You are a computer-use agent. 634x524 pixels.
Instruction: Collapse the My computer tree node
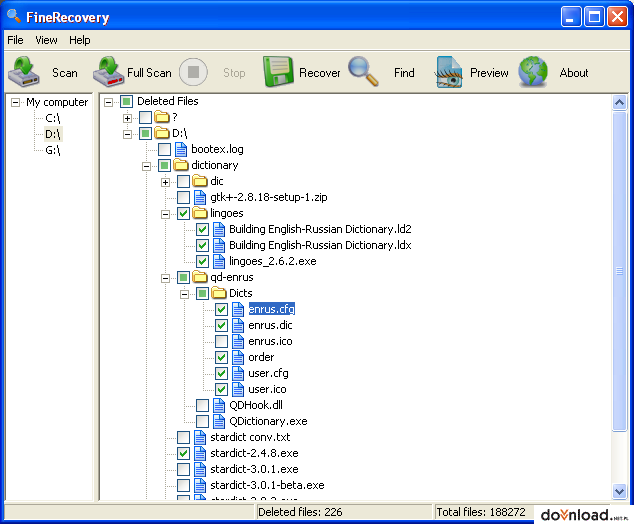click(x=15, y=102)
